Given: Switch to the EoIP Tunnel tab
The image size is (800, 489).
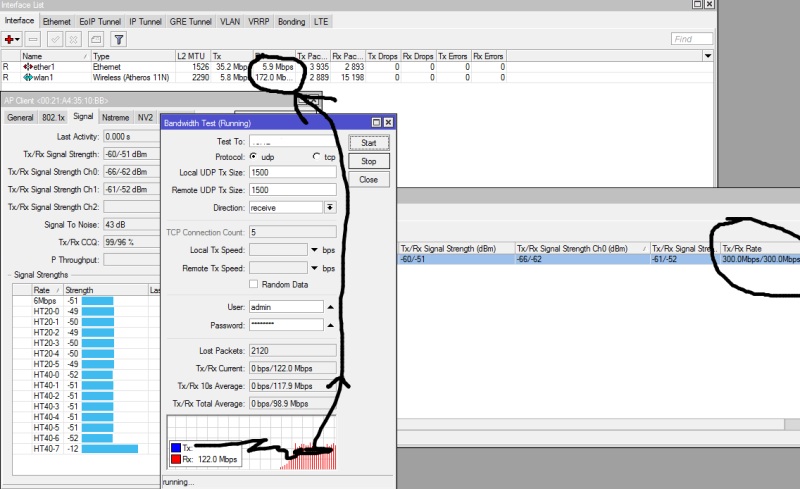Looking at the screenshot, I should (100, 21).
